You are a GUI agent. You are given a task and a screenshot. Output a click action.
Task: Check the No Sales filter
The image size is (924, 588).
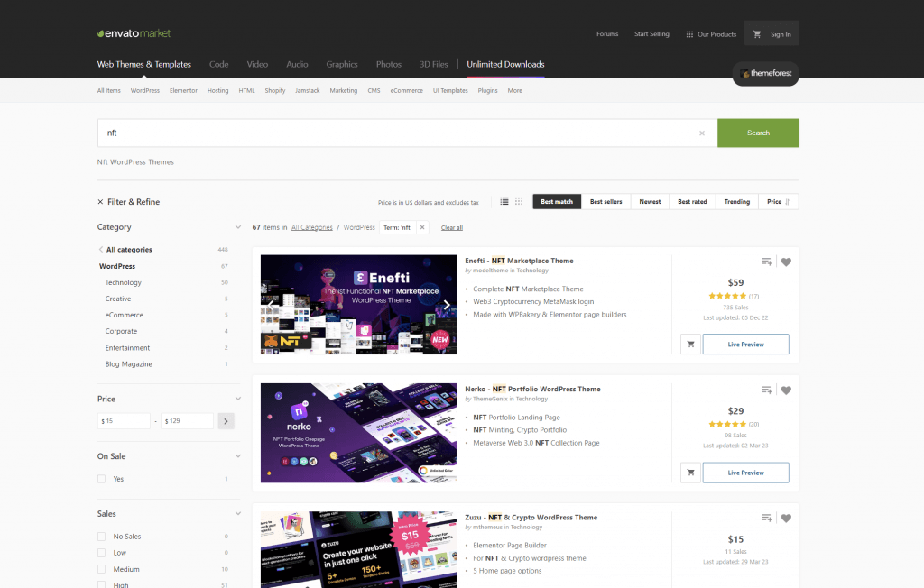tap(101, 537)
